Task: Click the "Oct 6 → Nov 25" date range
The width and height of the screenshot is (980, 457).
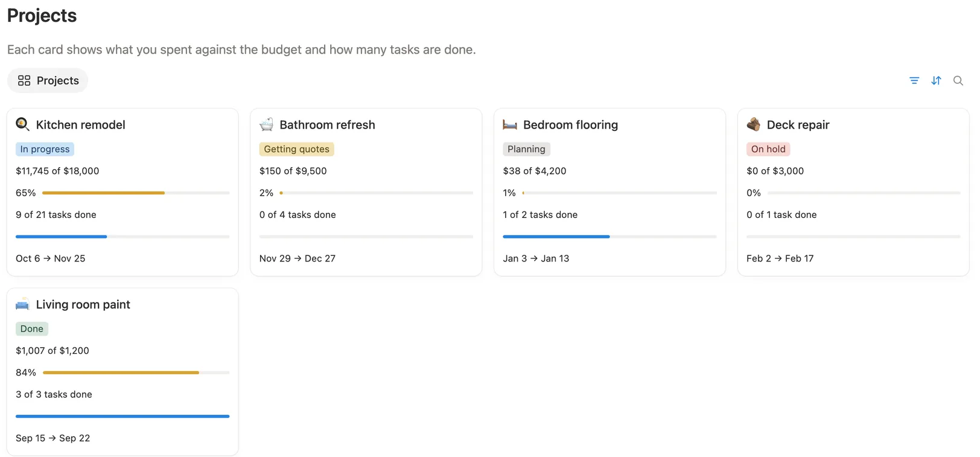Action: point(51,258)
